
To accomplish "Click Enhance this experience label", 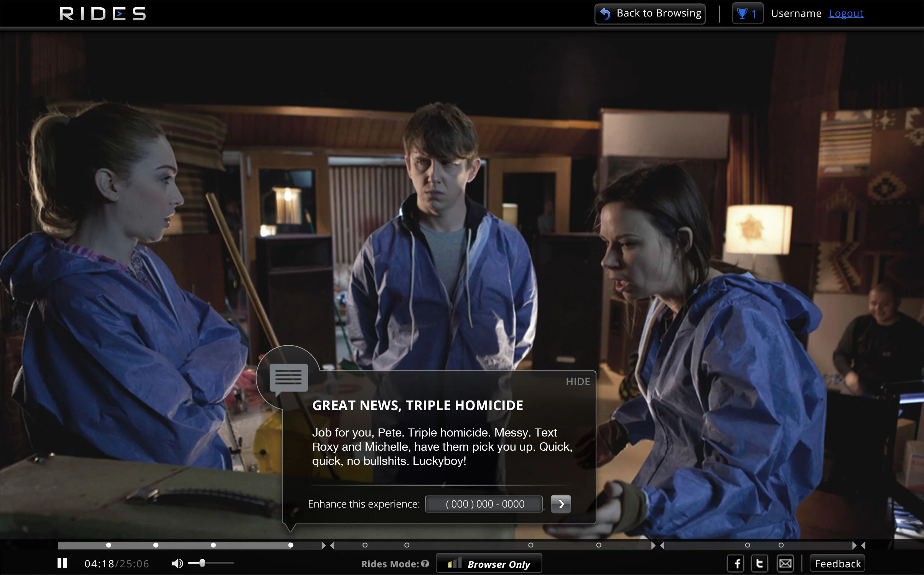I will pos(364,504).
